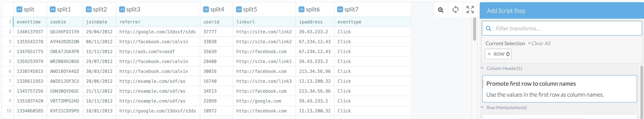644x119 pixels.
Task: Click the refresh arrows icon
Action: [455, 10]
